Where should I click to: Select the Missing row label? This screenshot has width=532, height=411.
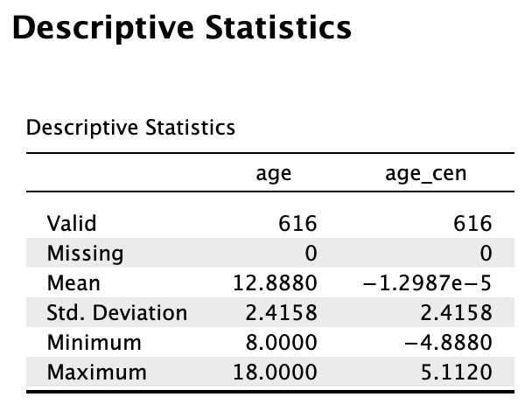click(85, 254)
